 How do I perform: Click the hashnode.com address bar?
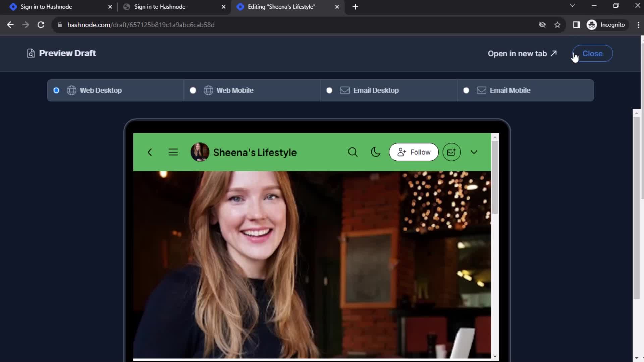click(295, 25)
